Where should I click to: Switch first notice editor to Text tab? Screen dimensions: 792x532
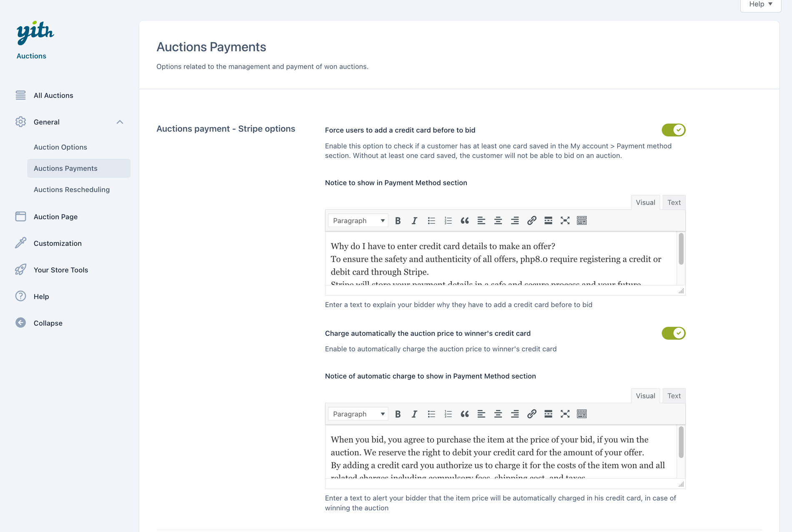coord(674,202)
